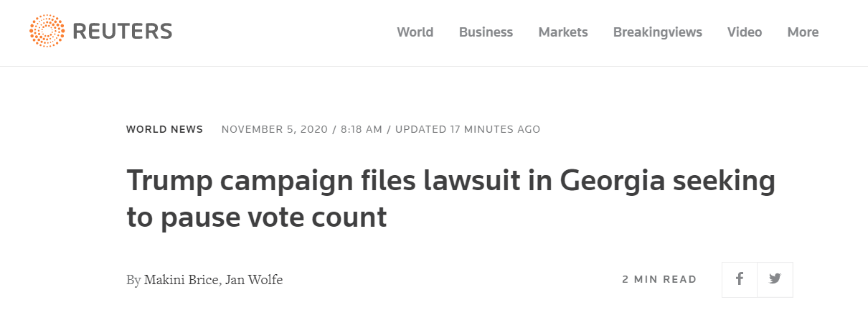Click the WORLD NEWS category label

[164, 130]
